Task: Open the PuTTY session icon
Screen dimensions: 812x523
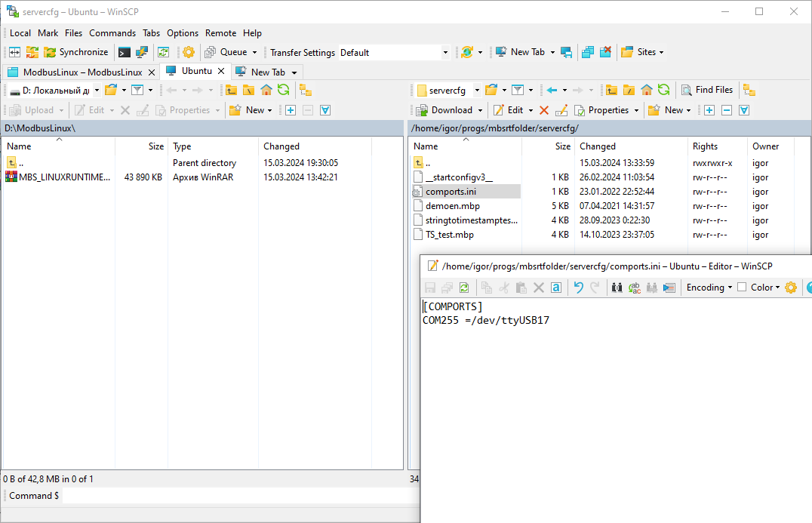Action: coord(142,52)
